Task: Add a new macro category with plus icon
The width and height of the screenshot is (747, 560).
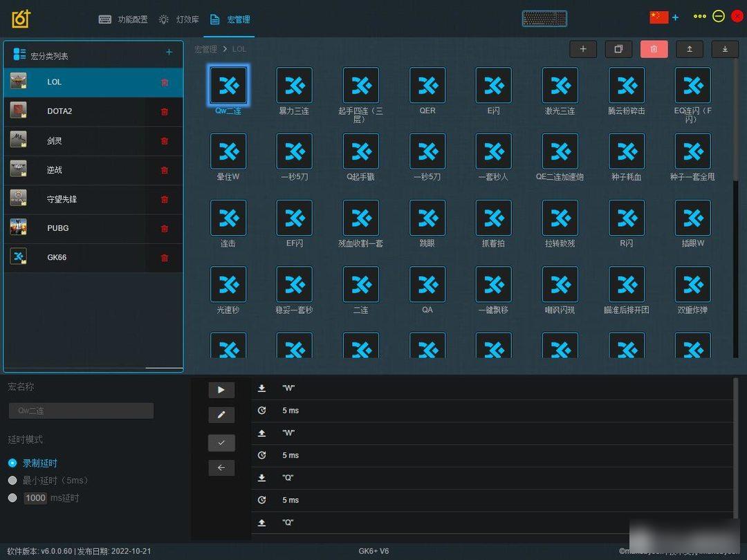Action: 169,53
